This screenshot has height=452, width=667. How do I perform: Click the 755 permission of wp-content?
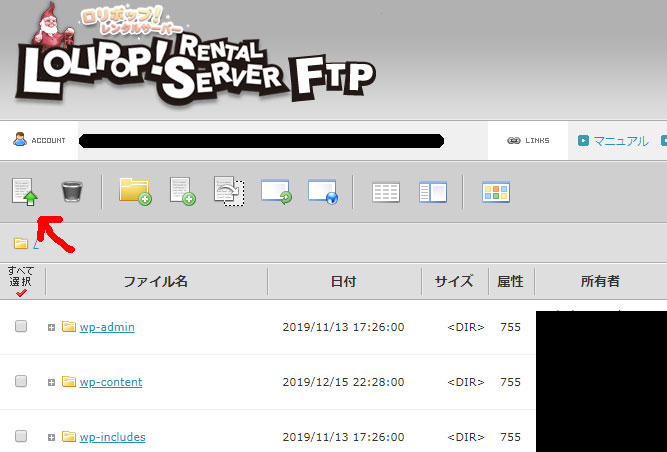click(510, 382)
